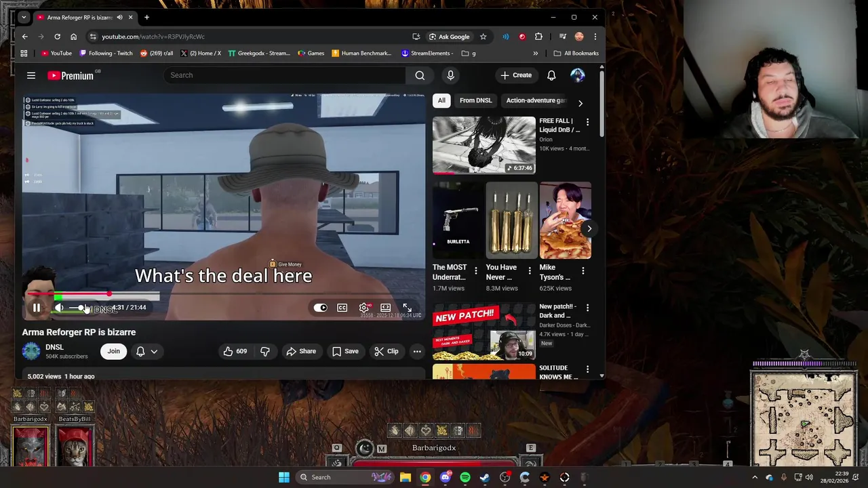Join the DNSL channel membership
This screenshot has width=868, height=488.
[x=113, y=351]
